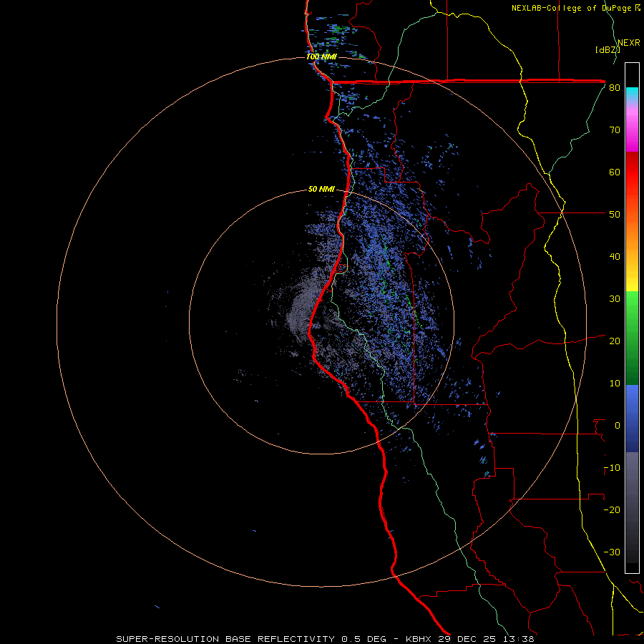Click the KBHX station identifier in caption

tap(419, 639)
